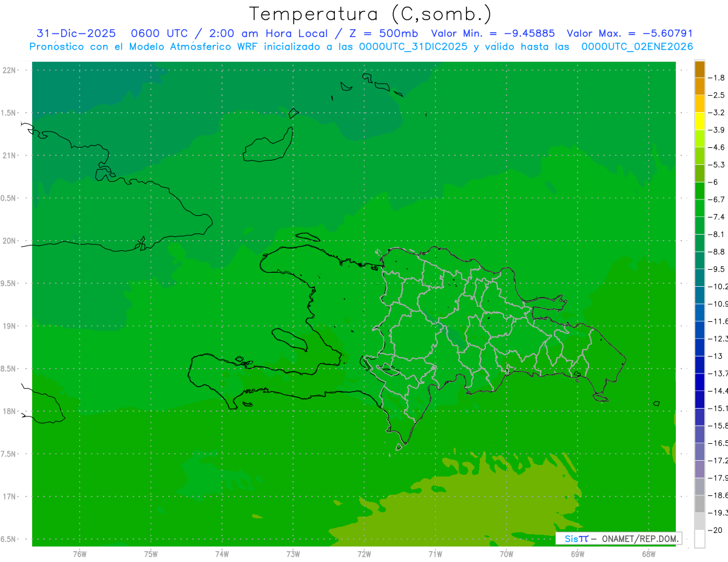Click the '22N' latitude label
This screenshot has height=562, width=728.
(8, 70)
